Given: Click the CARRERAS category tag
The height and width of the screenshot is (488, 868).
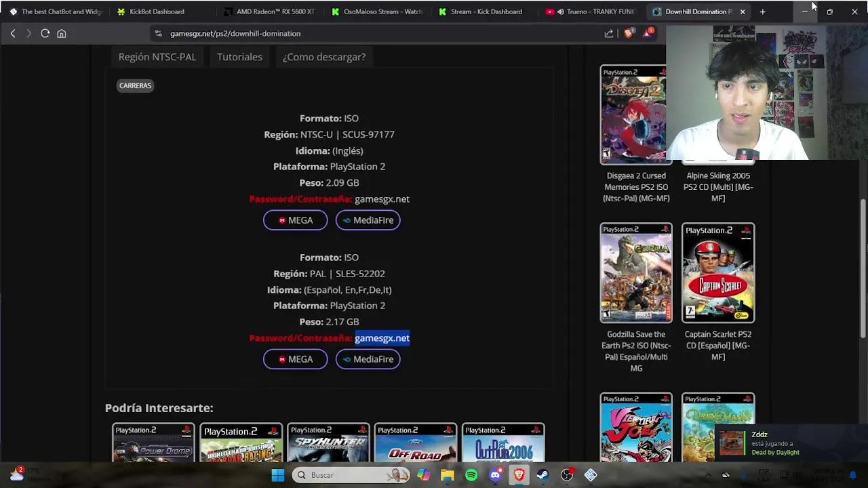Looking at the screenshot, I should [135, 85].
